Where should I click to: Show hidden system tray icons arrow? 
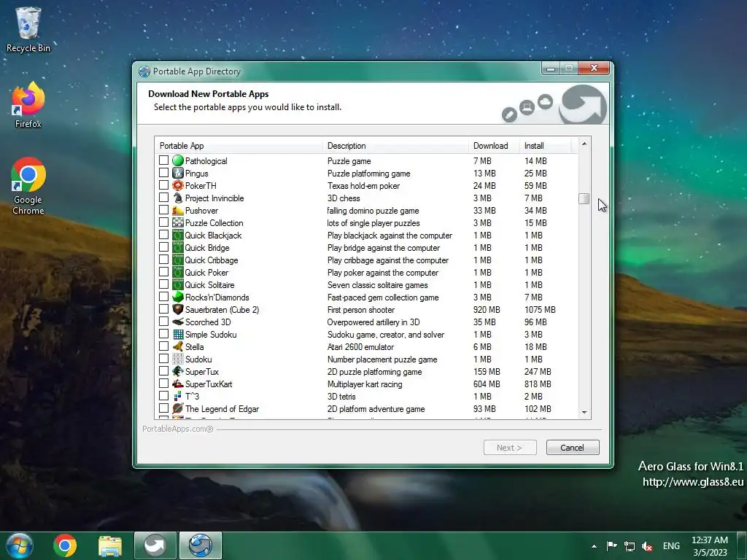tap(594, 545)
